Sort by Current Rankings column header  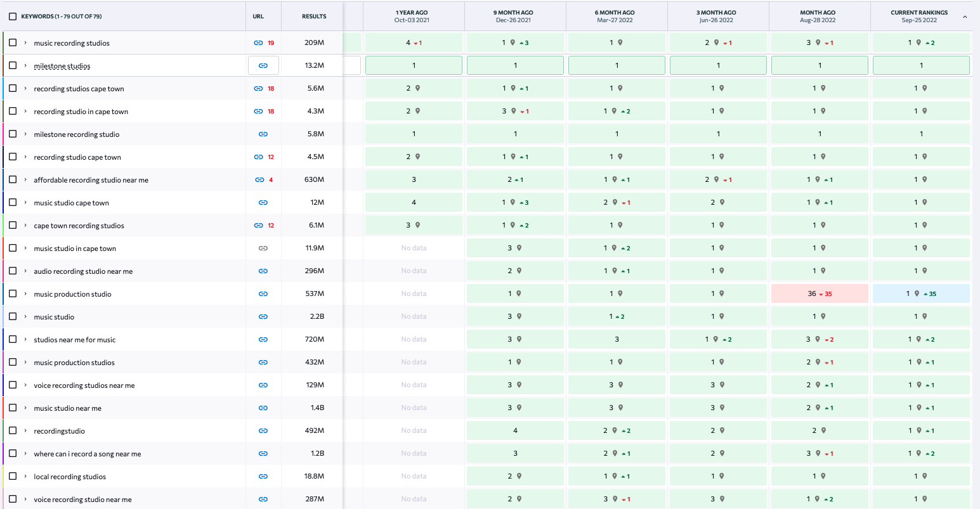919,16
